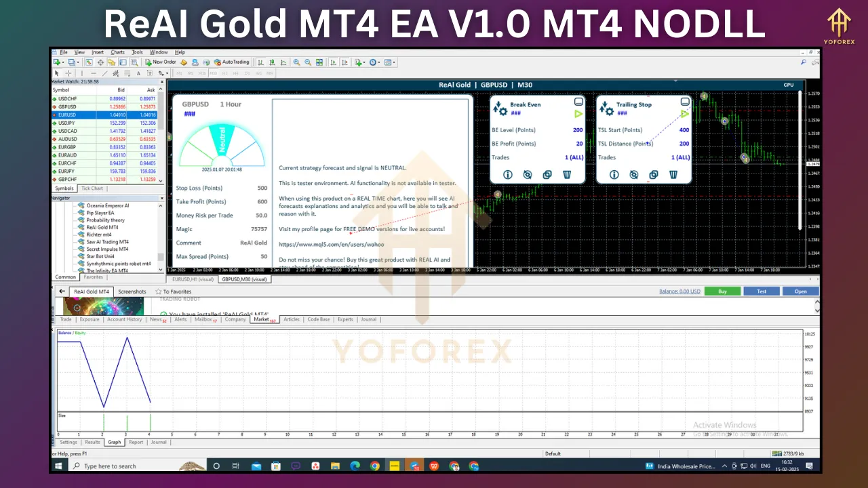Click Balance 0.00 USD link

click(679, 291)
